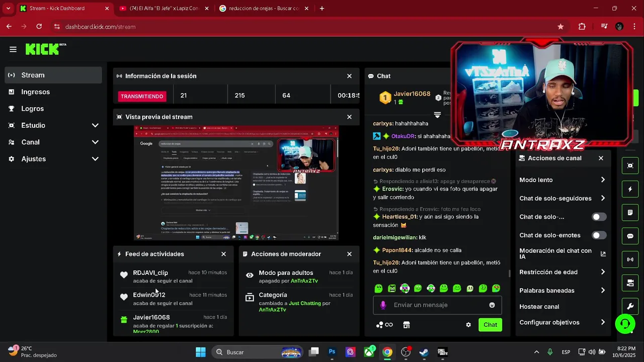Open the green headset support bubble
Viewport: 644px width, 362px height.
(x=625, y=324)
